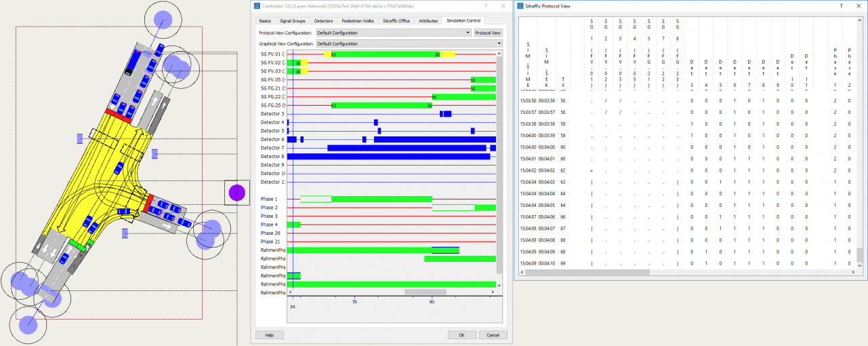Select the SG FV.01 row label
This screenshot has width=868, height=346.
click(x=273, y=54)
